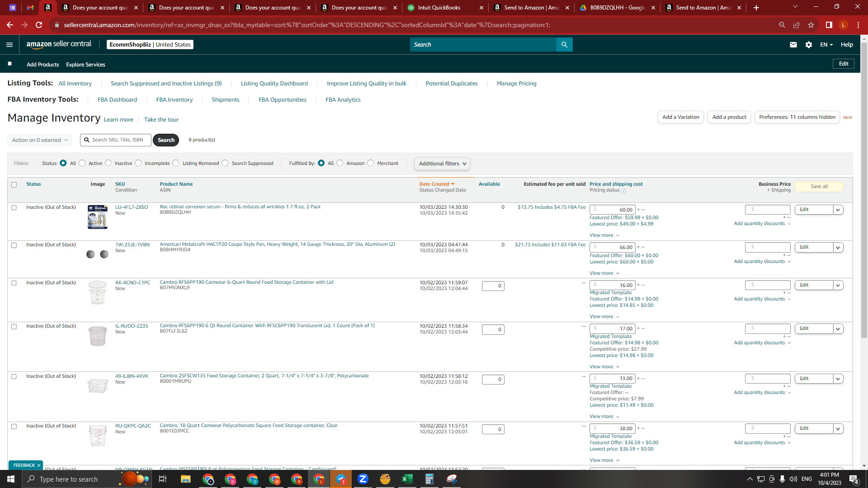Choose the Active status radio button
Image resolution: width=868 pixels, height=488 pixels.
(82, 163)
